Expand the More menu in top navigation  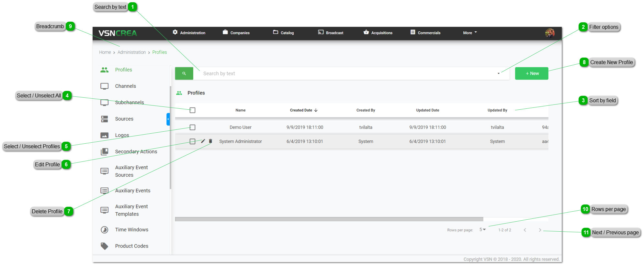[470, 33]
